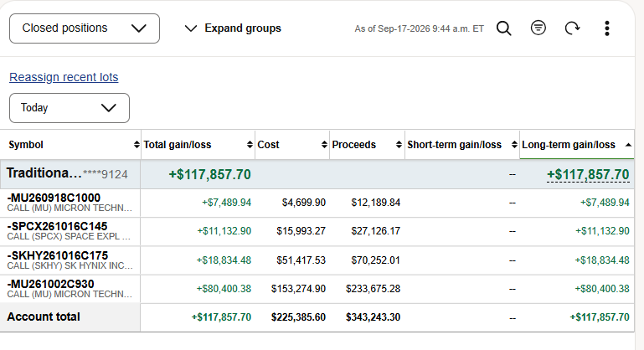Click long-term gain +$80,400.38 cell

[x=602, y=289]
